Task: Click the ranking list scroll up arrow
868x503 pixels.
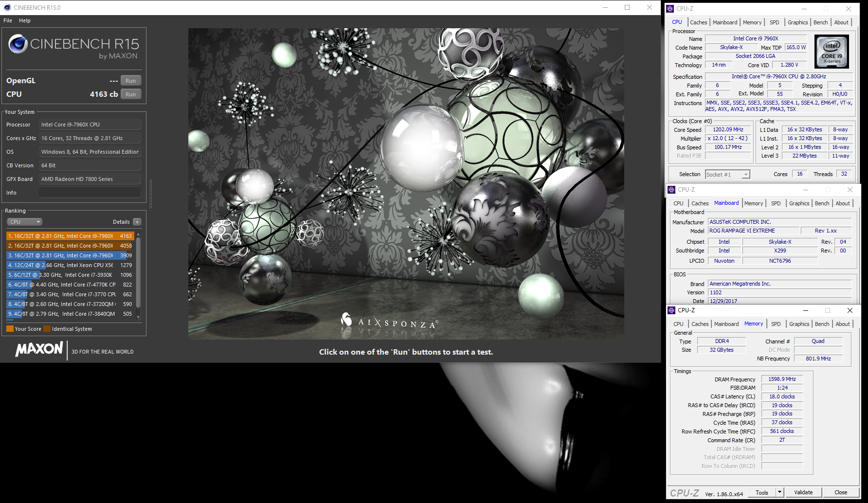Action: (x=139, y=234)
